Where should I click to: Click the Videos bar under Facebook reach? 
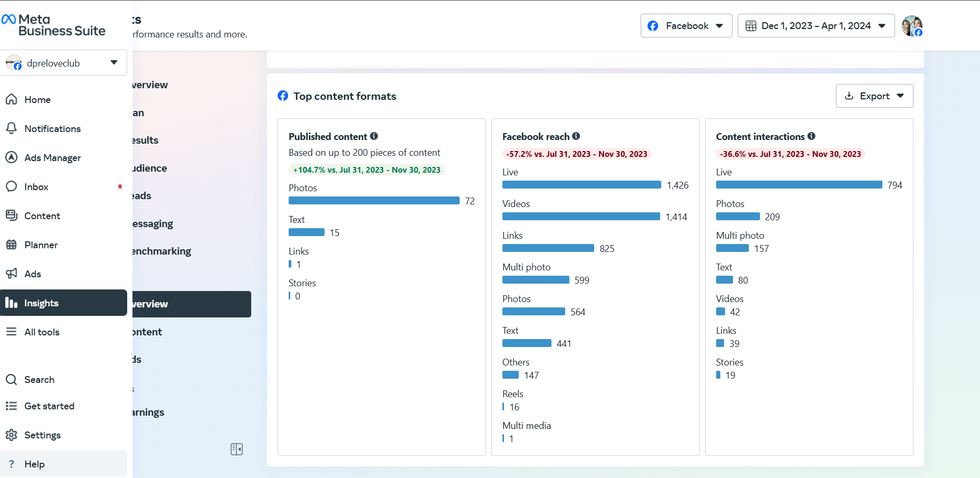point(581,217)
